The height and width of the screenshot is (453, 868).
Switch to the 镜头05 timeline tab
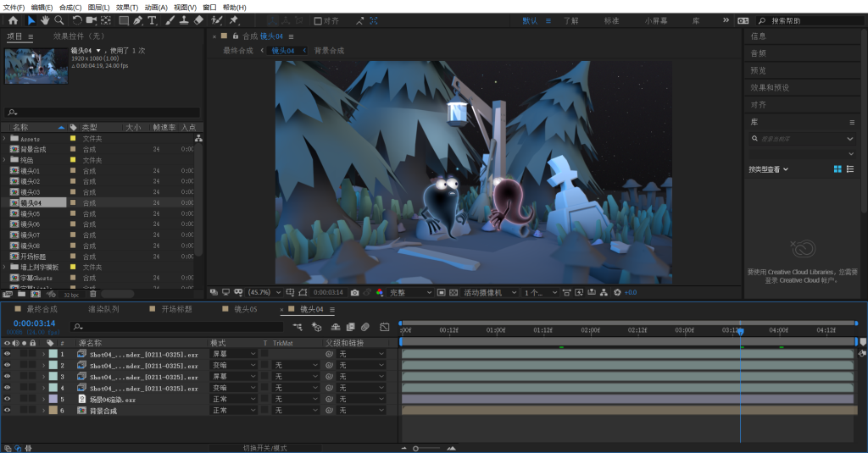tap(245, 309)
